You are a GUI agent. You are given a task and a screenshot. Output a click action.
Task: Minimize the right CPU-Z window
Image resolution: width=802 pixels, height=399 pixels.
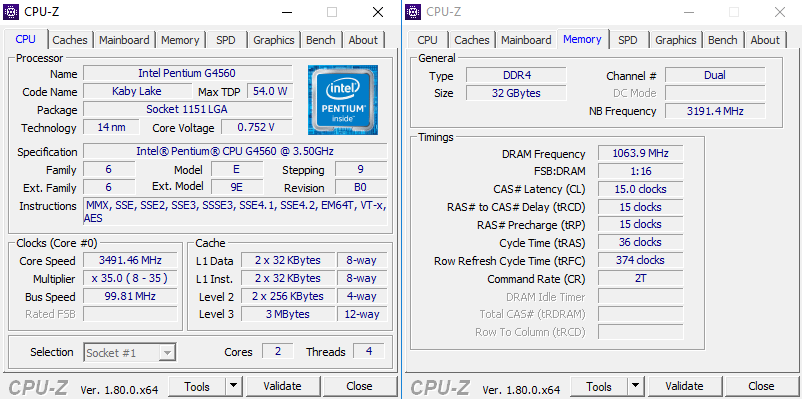click(x=690, y=12)
